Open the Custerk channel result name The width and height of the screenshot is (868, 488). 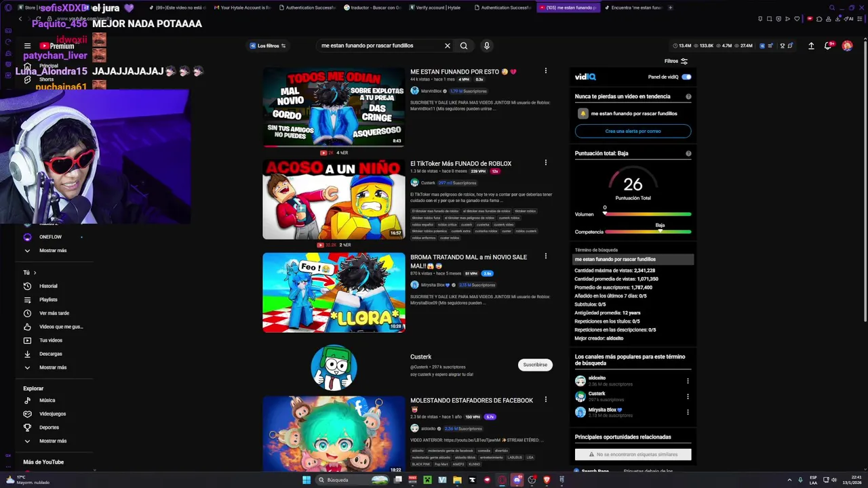(x=420, y=357)
